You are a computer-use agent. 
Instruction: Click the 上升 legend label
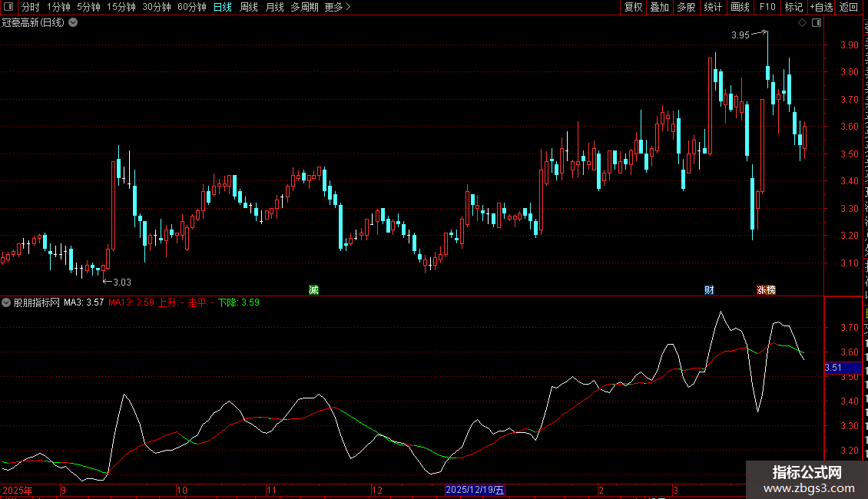point(171,302)
